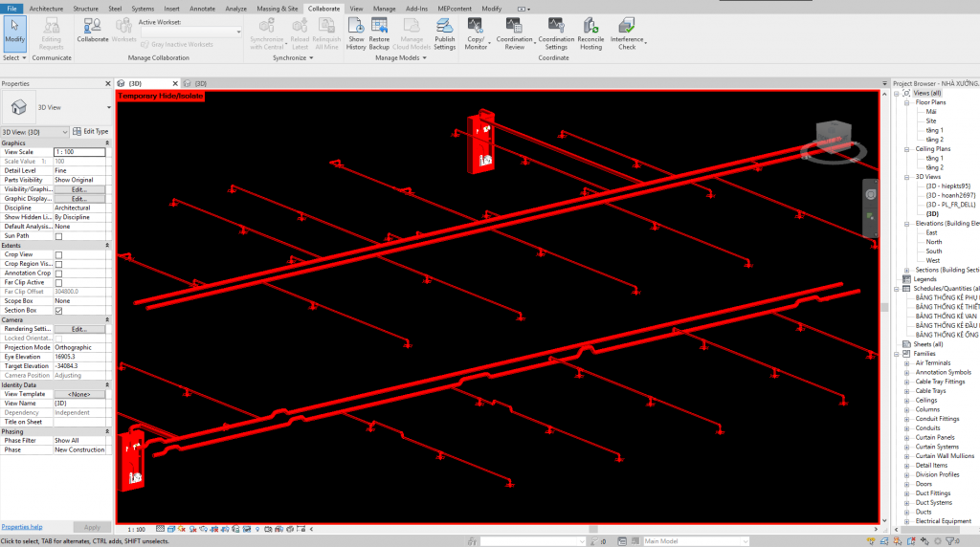Open the Copy/Monitor tool
The width and height of the screenshot is (980, 547).
477,33
